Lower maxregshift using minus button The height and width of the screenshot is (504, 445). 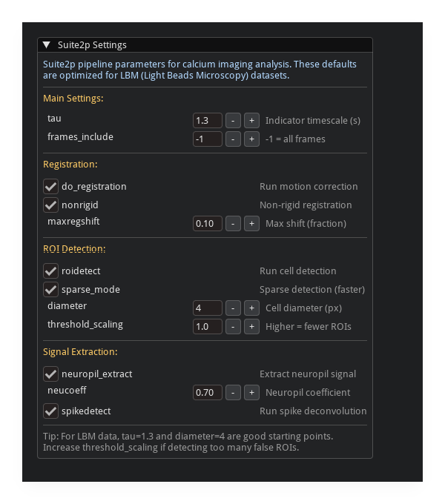(233, 223)
